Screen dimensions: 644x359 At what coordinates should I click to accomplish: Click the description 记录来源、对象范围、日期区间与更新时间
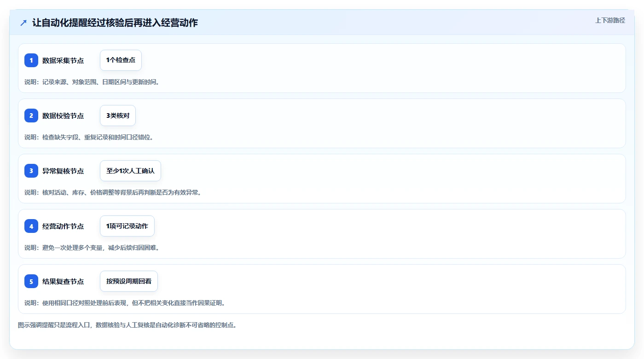coord(92,82)
